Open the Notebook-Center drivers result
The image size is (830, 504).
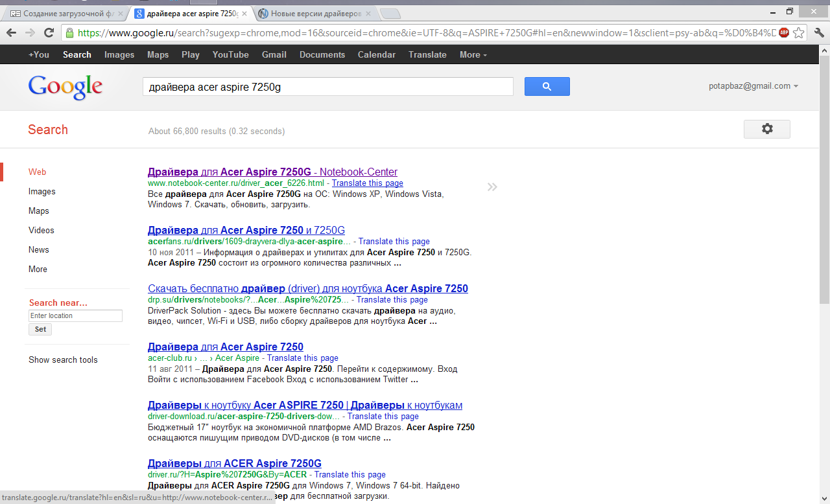(272, 172)
